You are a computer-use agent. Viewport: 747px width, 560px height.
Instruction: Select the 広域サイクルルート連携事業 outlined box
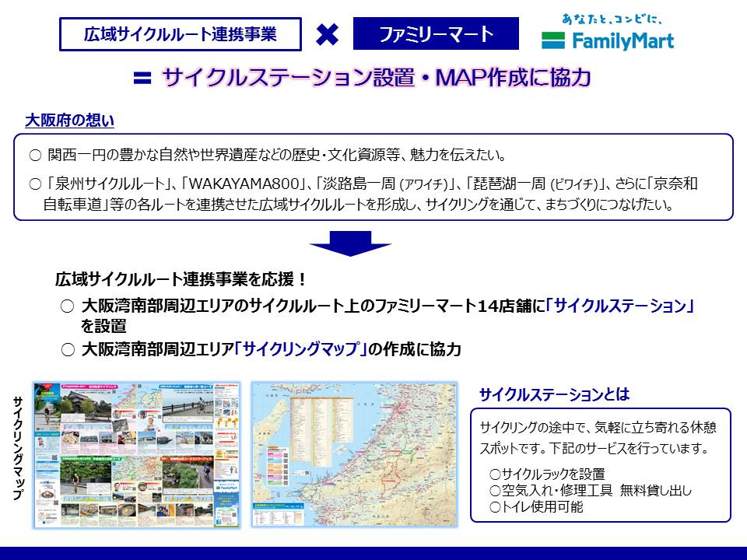[180, 34]
